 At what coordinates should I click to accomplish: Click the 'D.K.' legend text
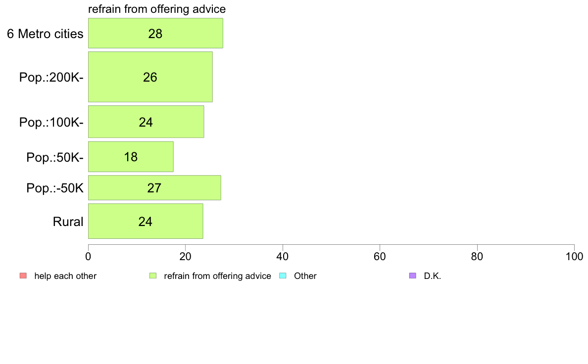[x=433, y=276]
